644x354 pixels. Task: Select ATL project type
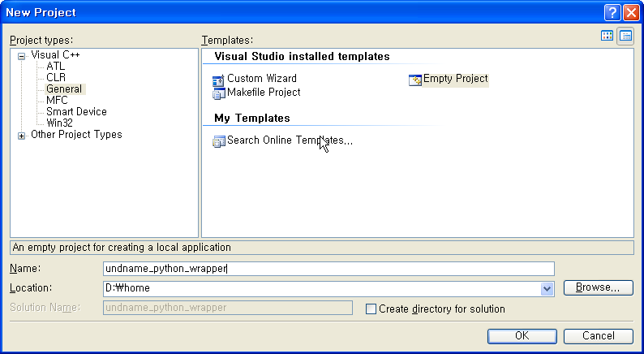[x=55, y=66]
